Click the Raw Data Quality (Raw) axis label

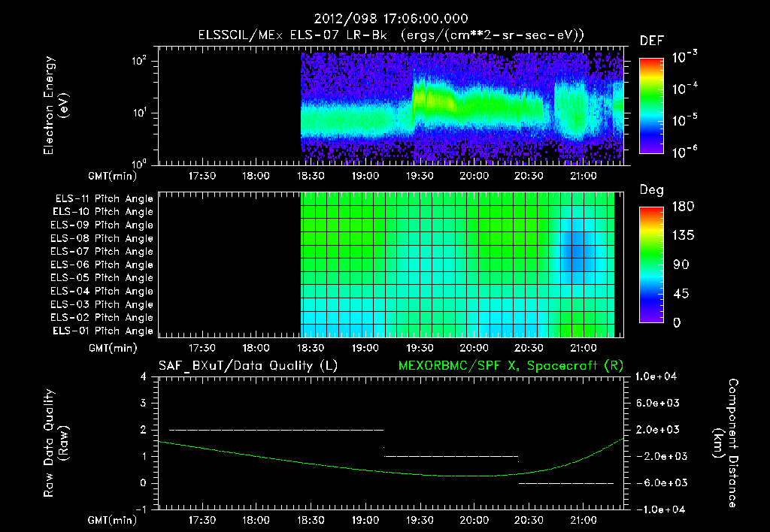click(56, 443)
